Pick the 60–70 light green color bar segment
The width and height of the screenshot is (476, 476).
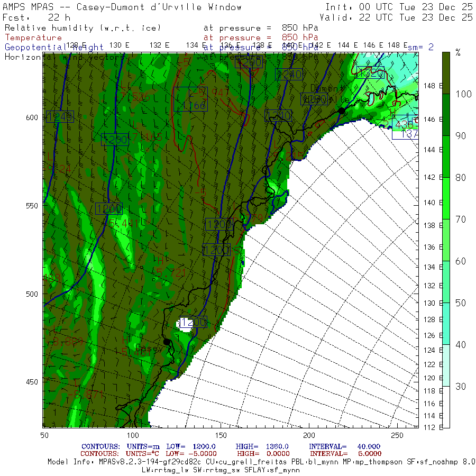click(446, 240)
